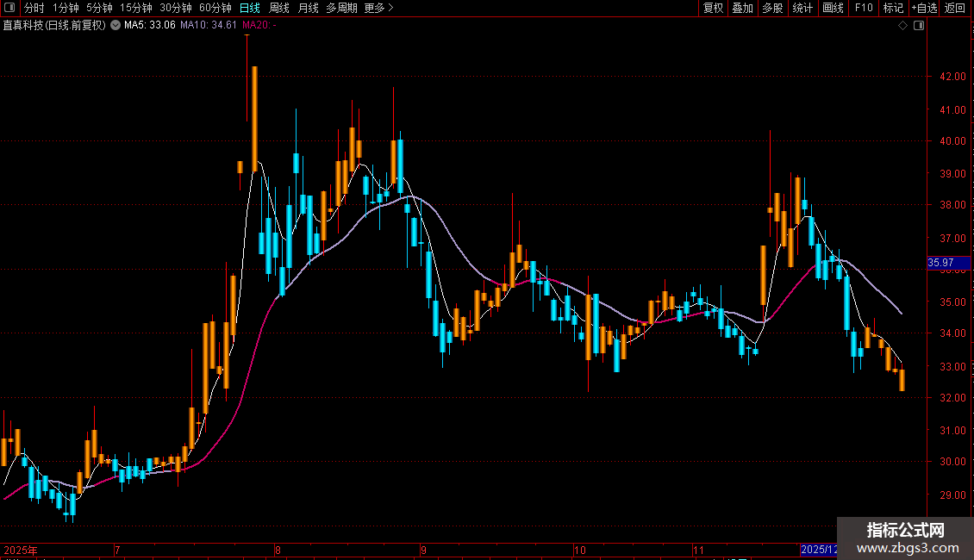Click the 40.00 price axis label
This screenshot has width=974, height=560.
click(x=952, y=141)
